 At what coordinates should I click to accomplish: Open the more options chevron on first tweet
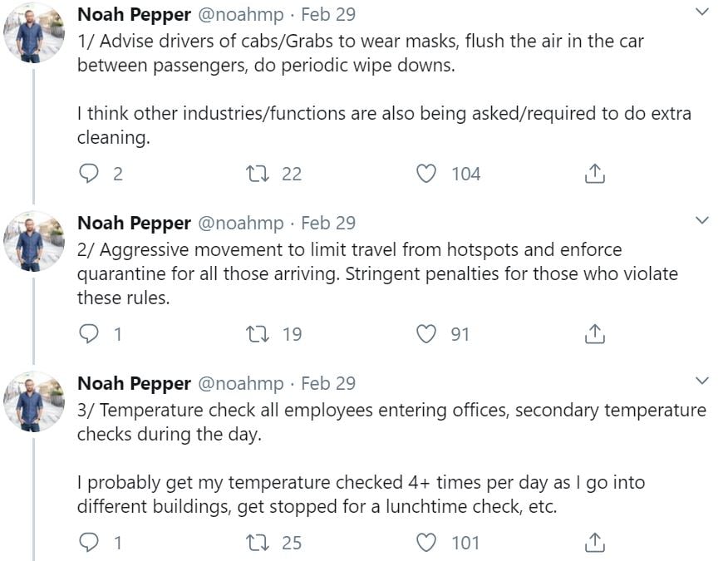(x=702, y=12)
